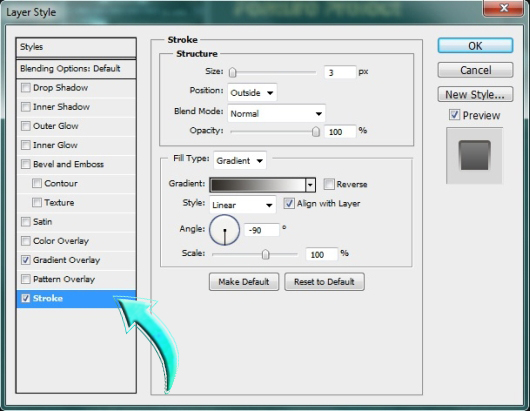Click the Cancel button
This screenshot has width=530, height=411.
[475, 70]
